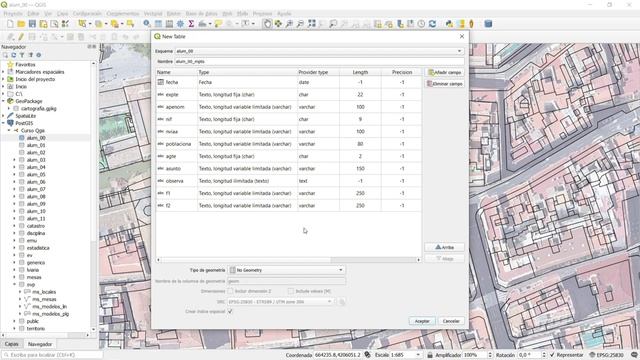Click the Aceptar button
640x360 pixels.
[422, 321]
